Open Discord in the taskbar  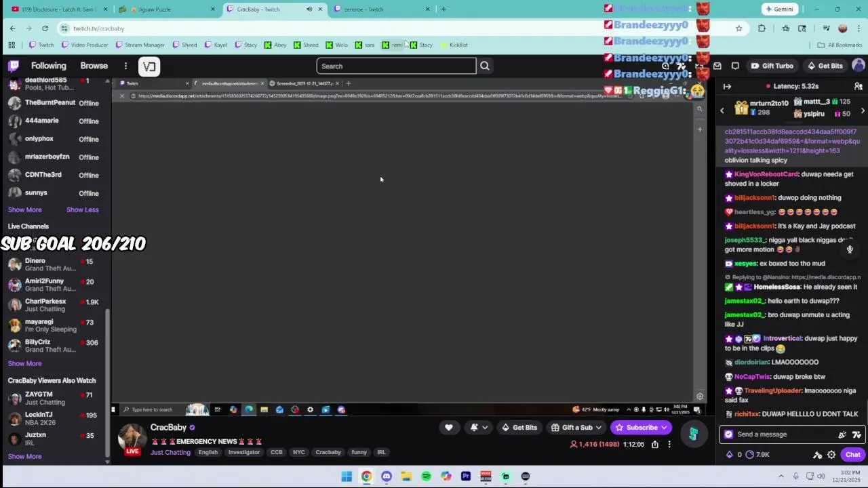[387, 476]
